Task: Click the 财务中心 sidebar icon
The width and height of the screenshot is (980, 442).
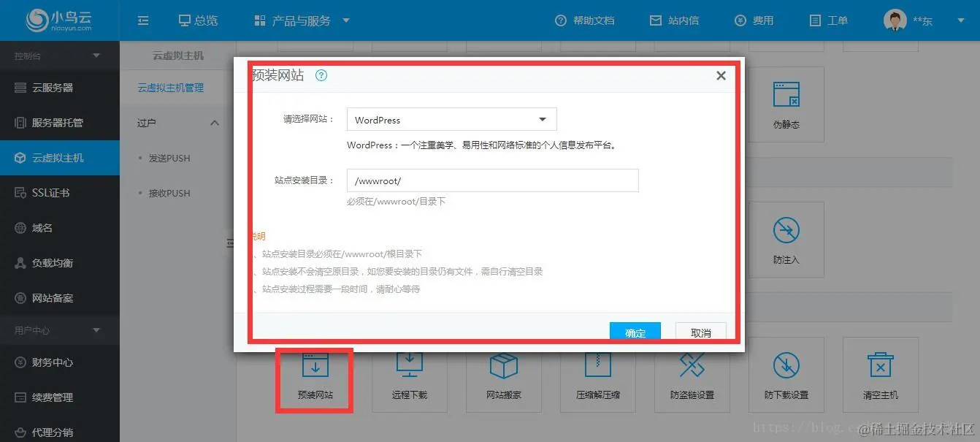Action: coord(20,362)
